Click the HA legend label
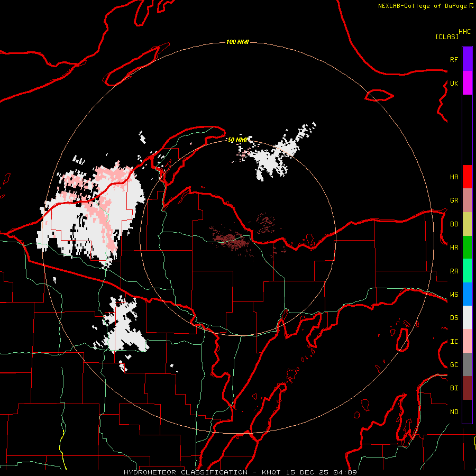The height and width of the screenshot is (476, 476). [x=454, y=177]
